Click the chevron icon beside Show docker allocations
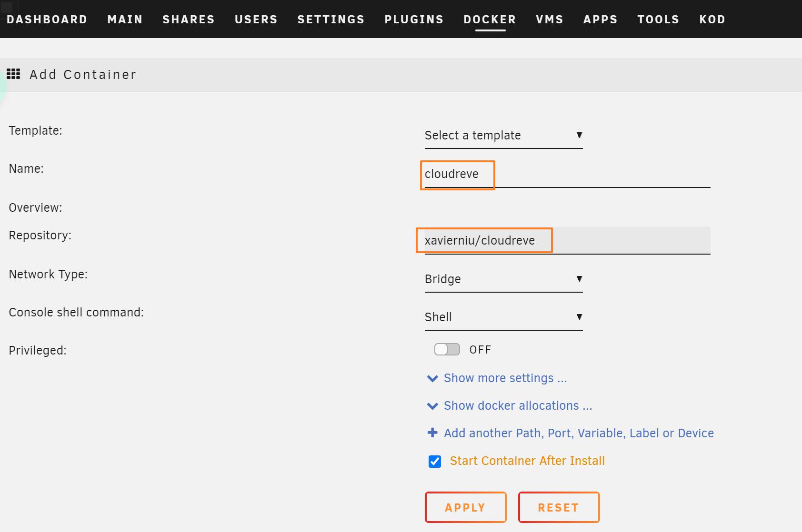The image size is (802, 532). (432, 406)
